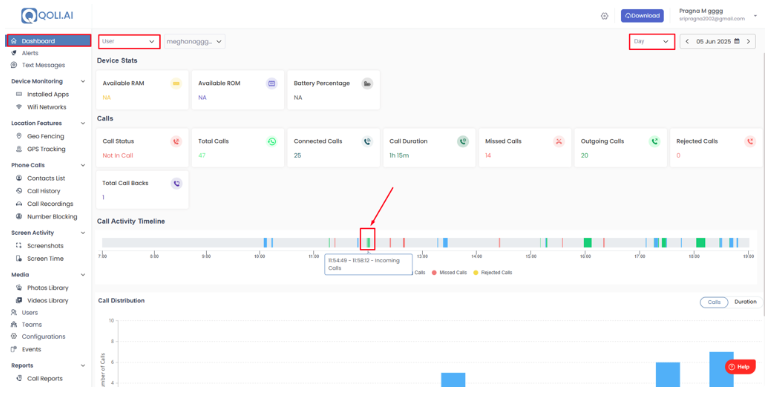
Task: Click the Available RAM icon
Action: (176, 84)
